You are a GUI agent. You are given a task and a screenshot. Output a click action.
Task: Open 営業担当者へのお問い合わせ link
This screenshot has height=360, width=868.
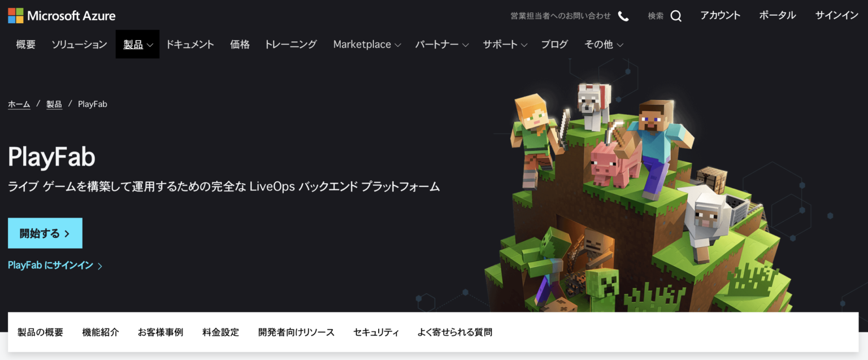pos(561,16)
